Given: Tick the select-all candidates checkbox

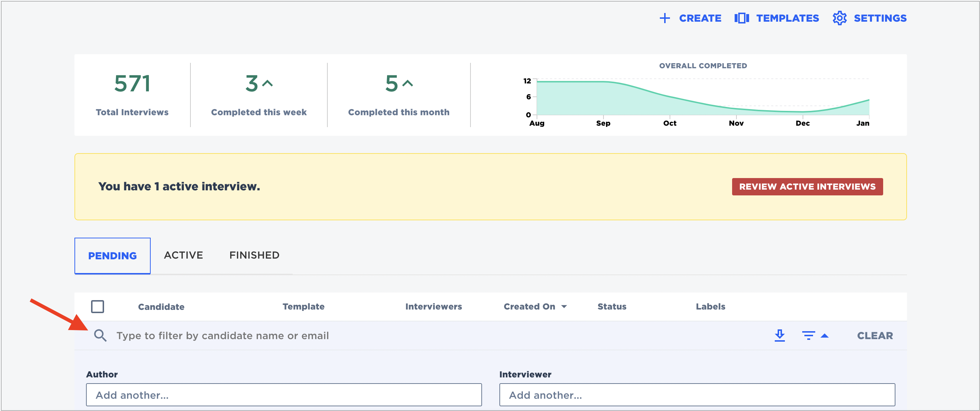Looking at the screenshot, I should [98, 306].
